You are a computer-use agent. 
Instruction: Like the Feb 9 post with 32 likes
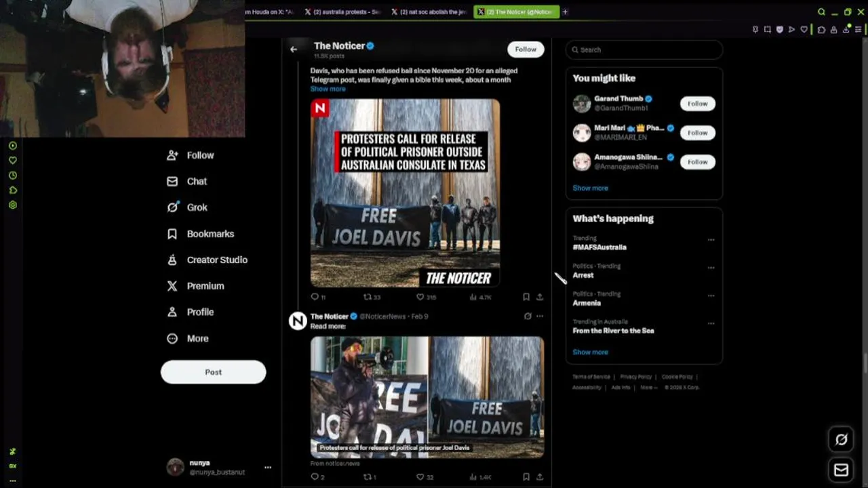coord(425,477)
